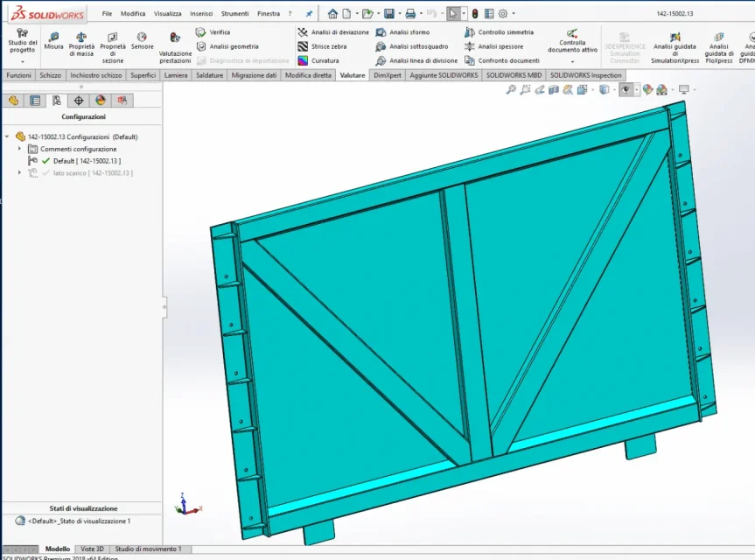This screenshot has width=755, height=560.
Task: Select Default [142-15002.13] configuration
Action: (87, 161)
